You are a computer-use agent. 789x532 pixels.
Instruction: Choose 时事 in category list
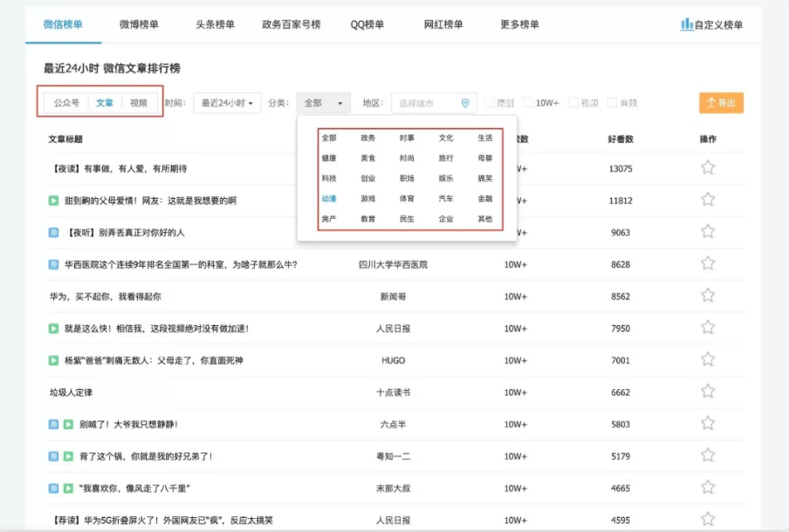click(x=407, y=138)
